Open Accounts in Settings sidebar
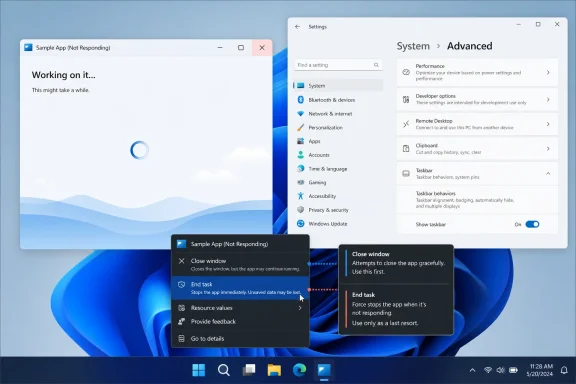Image resolution: width=576 pixels, height=384 pixels. [338, 155]
